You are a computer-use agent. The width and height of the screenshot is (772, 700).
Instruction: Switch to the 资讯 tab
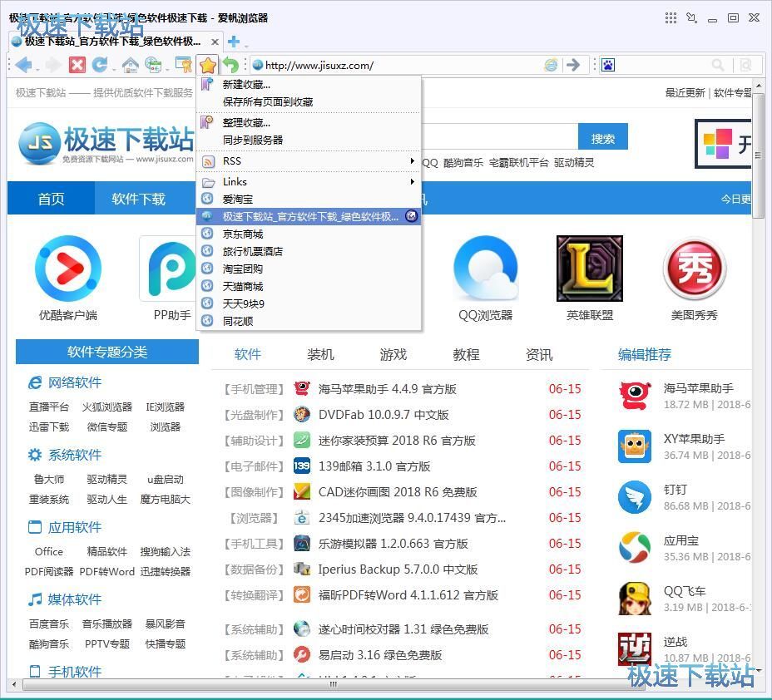tap(539, 355)
